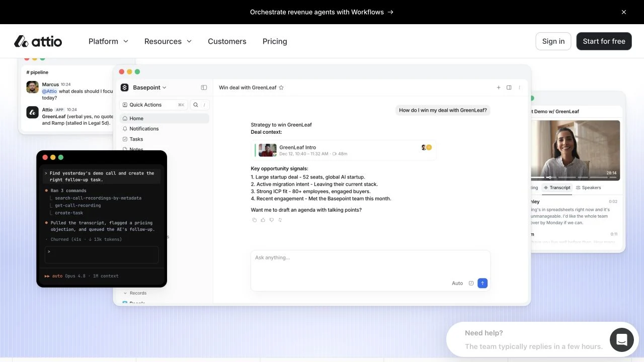Toggle the side panel layout icon in chat header
Image resolution: width=644 pixels, height=362 pixels.
click(509, 87)
